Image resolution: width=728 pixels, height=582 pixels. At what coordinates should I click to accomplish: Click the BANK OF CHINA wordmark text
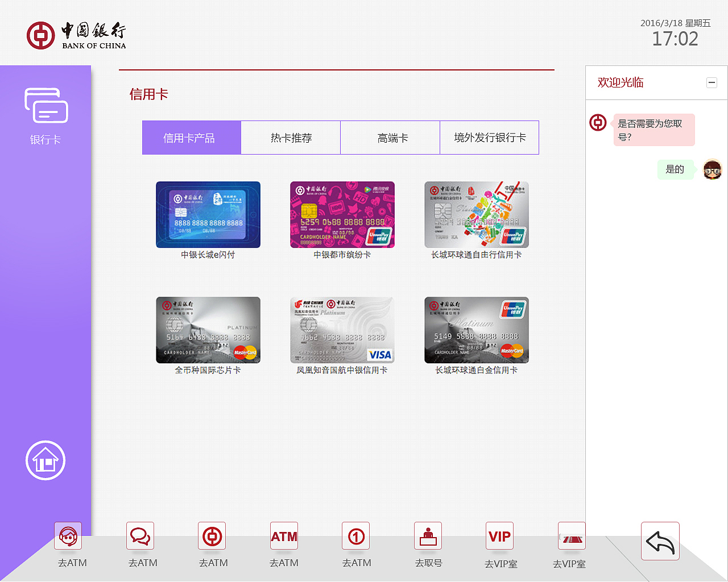94,46
